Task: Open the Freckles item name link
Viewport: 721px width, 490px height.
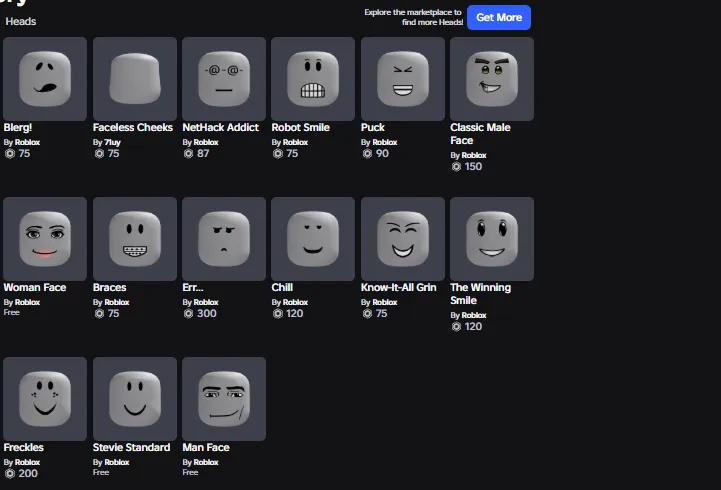Action: point(23,447)
